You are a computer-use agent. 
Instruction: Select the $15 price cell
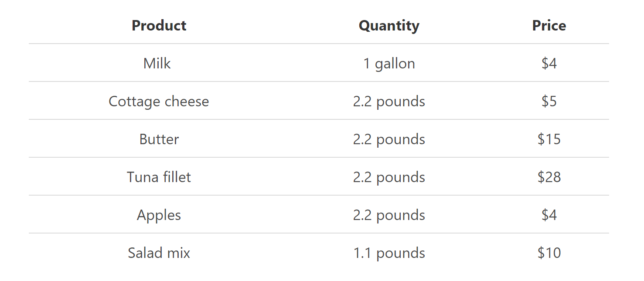coord(549,139)
